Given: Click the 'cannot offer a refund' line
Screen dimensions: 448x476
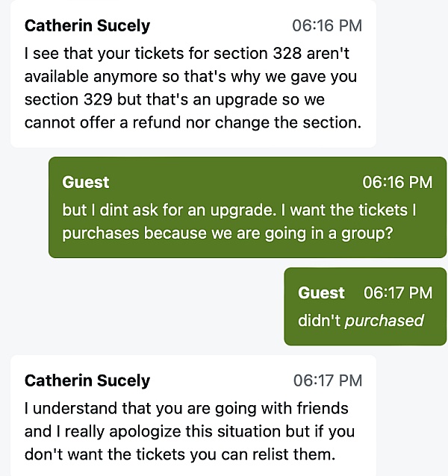Looking at the screenshot, I should coord(193,122).
